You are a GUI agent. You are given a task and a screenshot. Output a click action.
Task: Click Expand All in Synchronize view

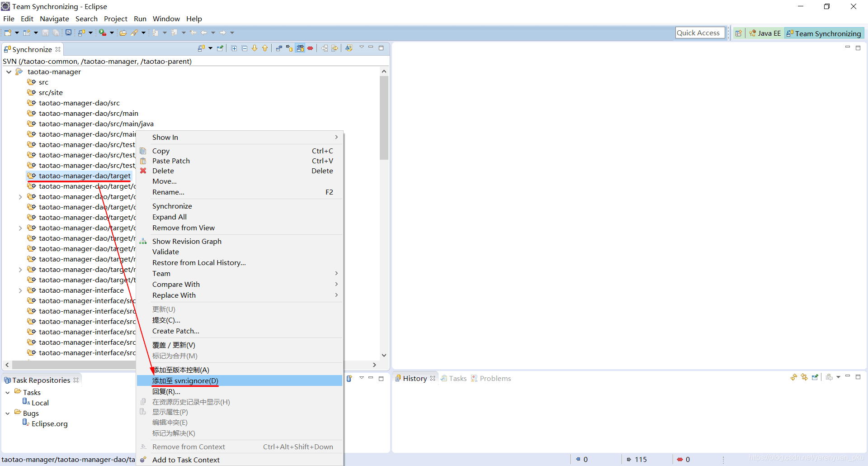[234, 48]
